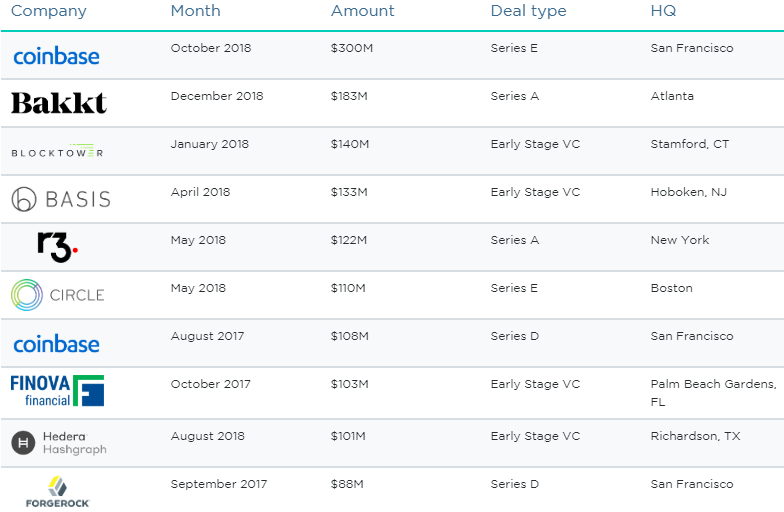Click the r3 logo
Image resolution: width=784 pixels, height=512 pixels.
[58, 247]
